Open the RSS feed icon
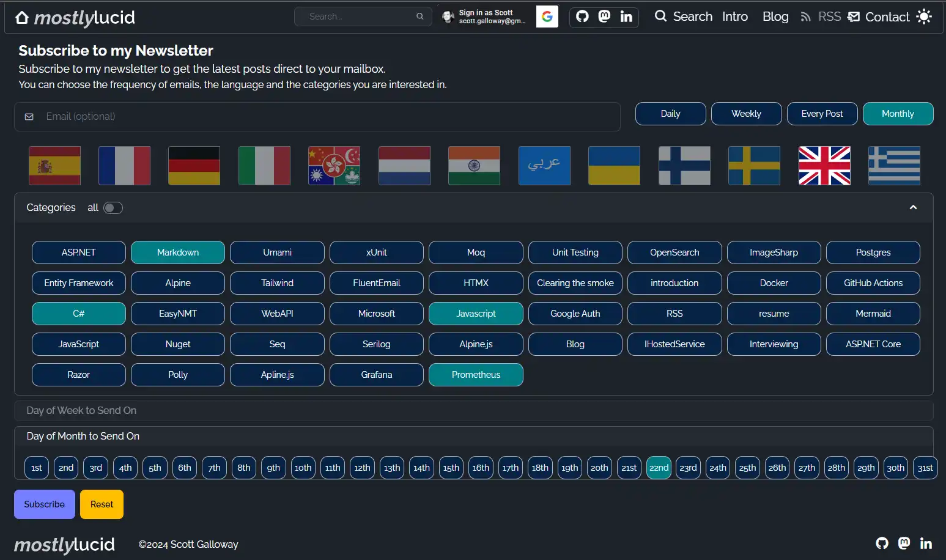Image resolution: width=946 pixels, height=560 pixels. (x=806, y=17)
